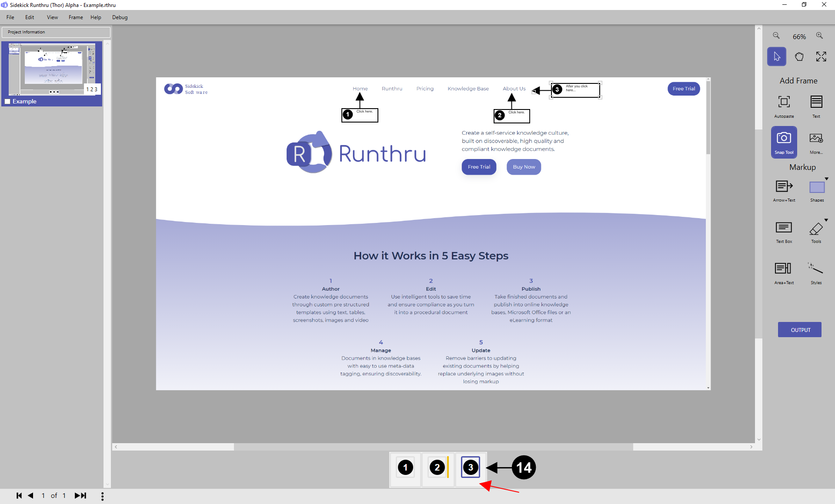
Task: Click the How it Works heading
Action: (431, 256)
